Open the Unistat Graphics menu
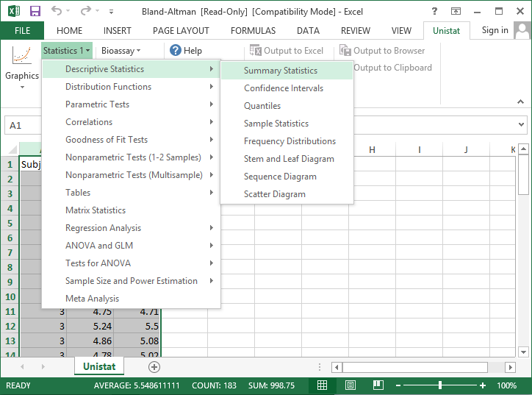The height and width of the screenshot is (395, 532). coord(22,68)
